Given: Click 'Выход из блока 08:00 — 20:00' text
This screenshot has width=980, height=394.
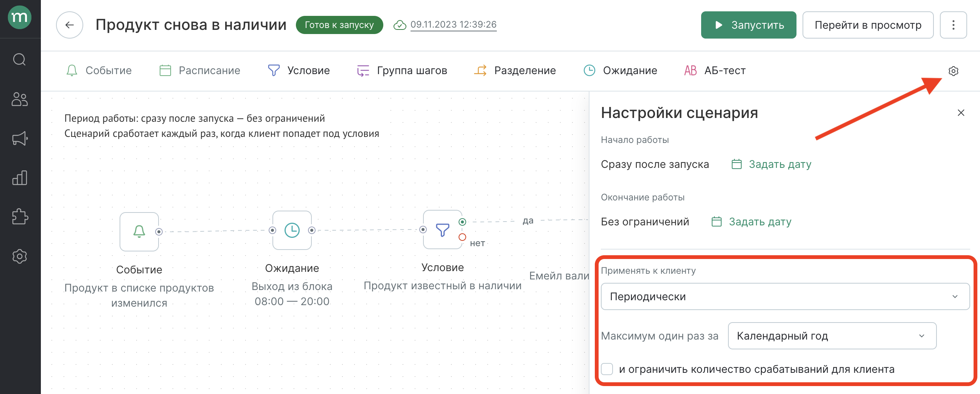Looking at the screenshot, I should point(292,294).
